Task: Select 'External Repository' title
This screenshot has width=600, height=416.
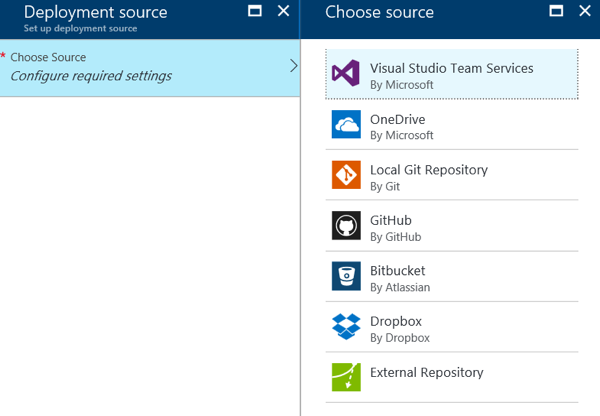Action: tap(427, 372)
